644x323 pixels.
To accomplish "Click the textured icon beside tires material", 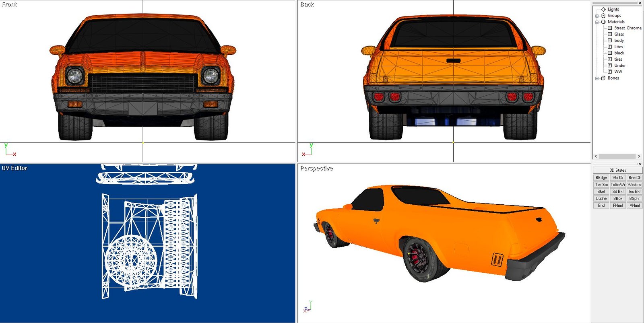I will (610, 59).
